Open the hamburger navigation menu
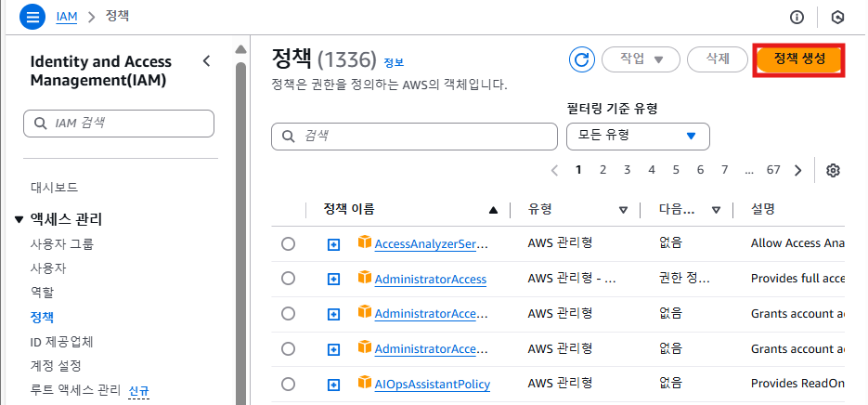This screenshot has width=868, height=405. pyautogui.click(x=32, y=17)
